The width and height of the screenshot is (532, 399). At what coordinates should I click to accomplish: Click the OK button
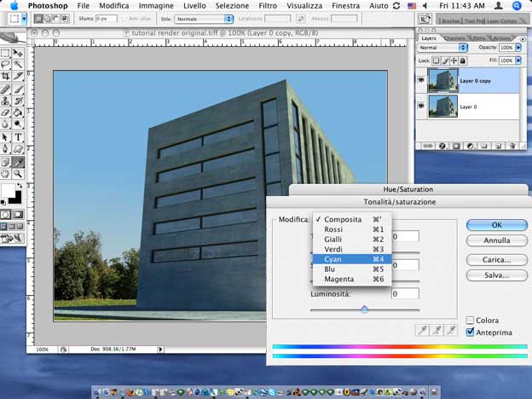(x=496, y=225)
